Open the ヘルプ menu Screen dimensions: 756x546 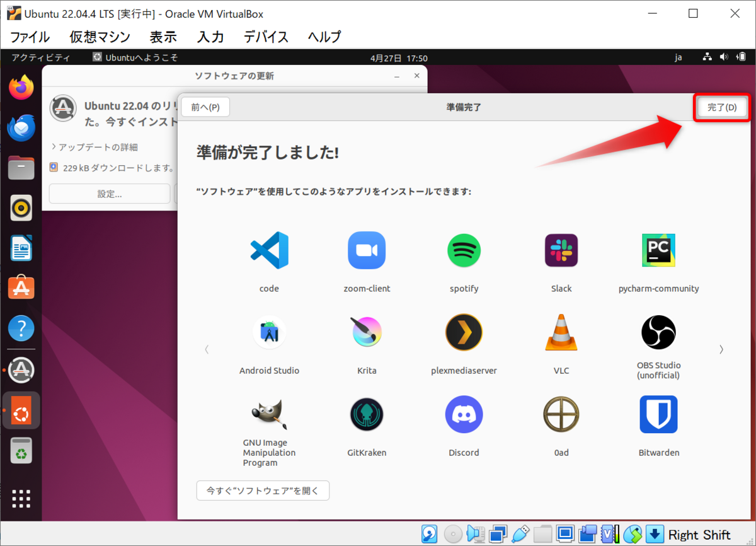click(324, 37)
